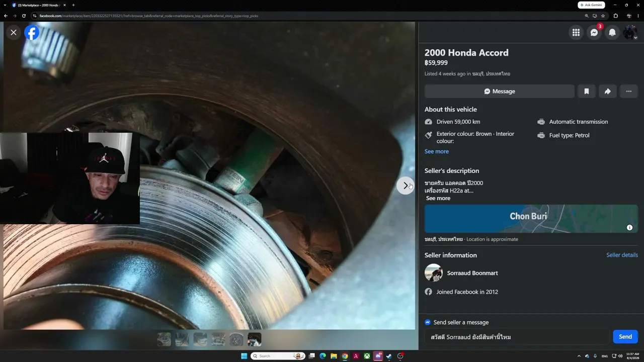Click the Automatic transmission text

tap(579, 122)
